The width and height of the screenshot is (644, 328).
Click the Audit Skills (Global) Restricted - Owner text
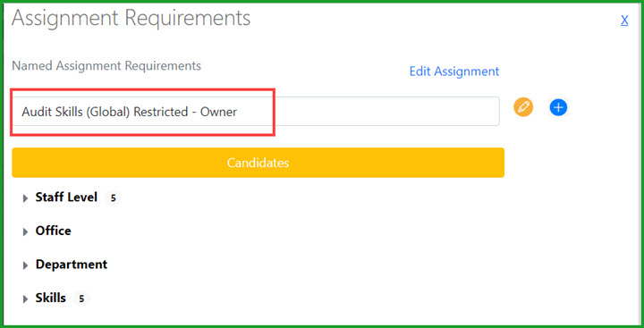(130, 112)
